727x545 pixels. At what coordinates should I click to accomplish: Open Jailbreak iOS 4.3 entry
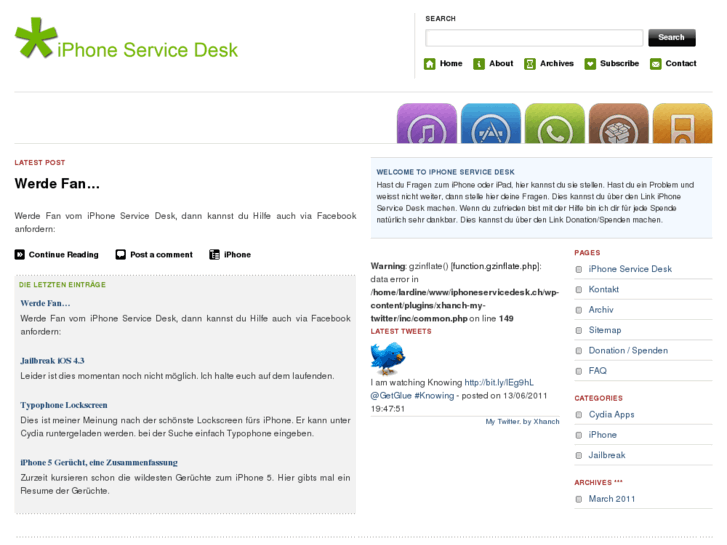tap(52, 361)
